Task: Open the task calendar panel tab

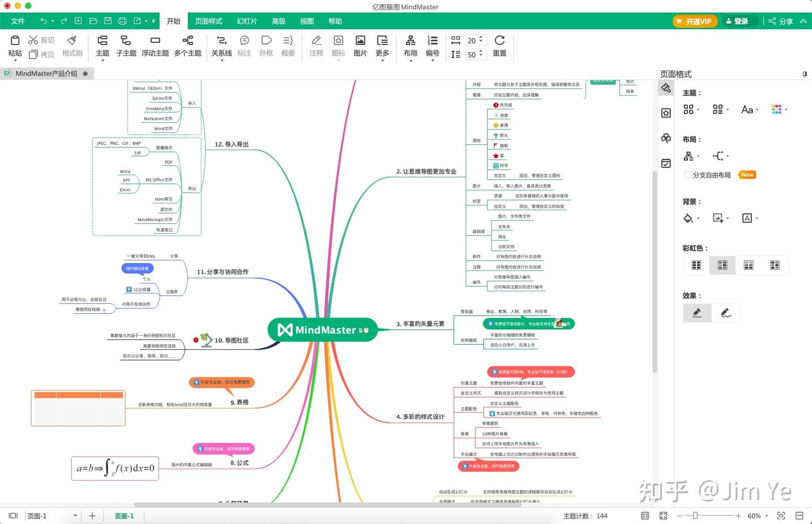Action: click(x=666, y=163)
